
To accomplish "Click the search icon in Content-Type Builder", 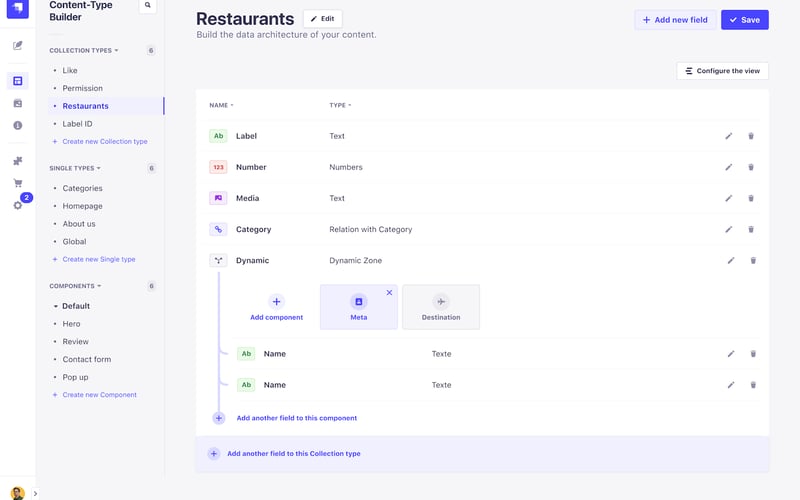I will click(147, 6).
